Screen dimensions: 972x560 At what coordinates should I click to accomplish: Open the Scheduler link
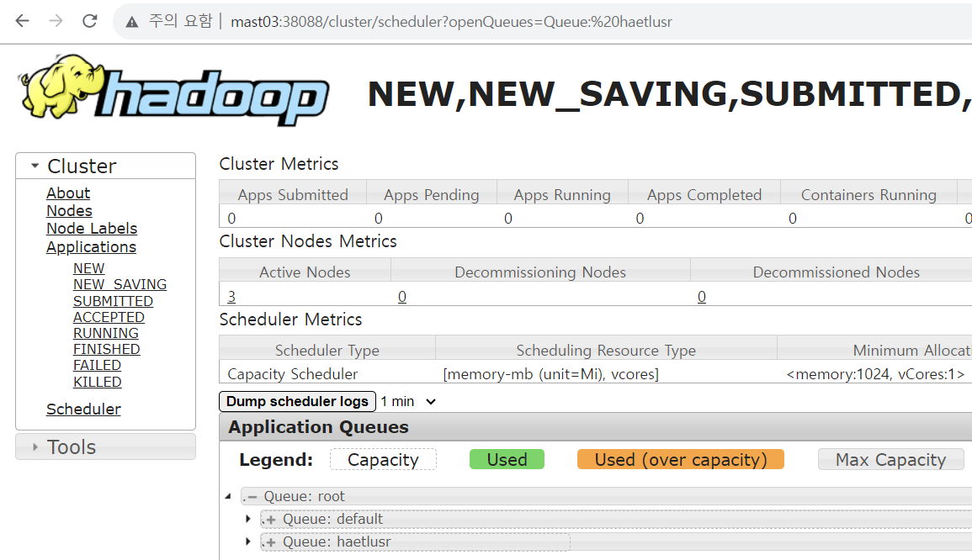point(83,409)
